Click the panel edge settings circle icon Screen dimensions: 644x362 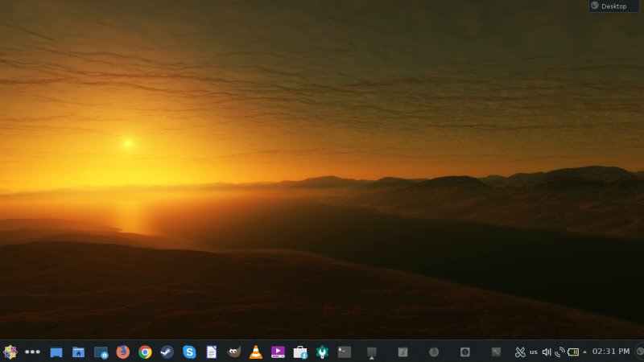(x=640, y=352)
